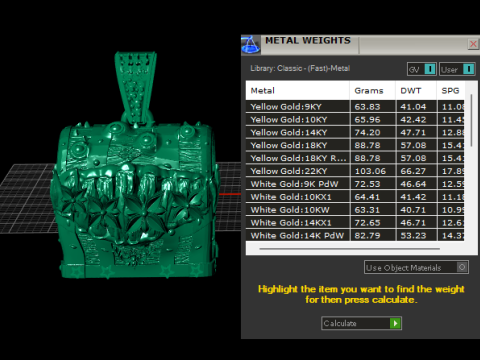Image resolution: width=480 pixels, height=360 pixels.
Task: Click the 82.79 grams value
Action: [367, 235]
